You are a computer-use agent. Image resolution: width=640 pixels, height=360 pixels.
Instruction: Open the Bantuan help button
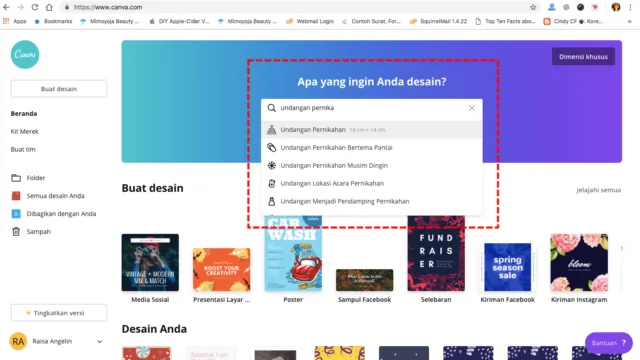pos(609,343)
